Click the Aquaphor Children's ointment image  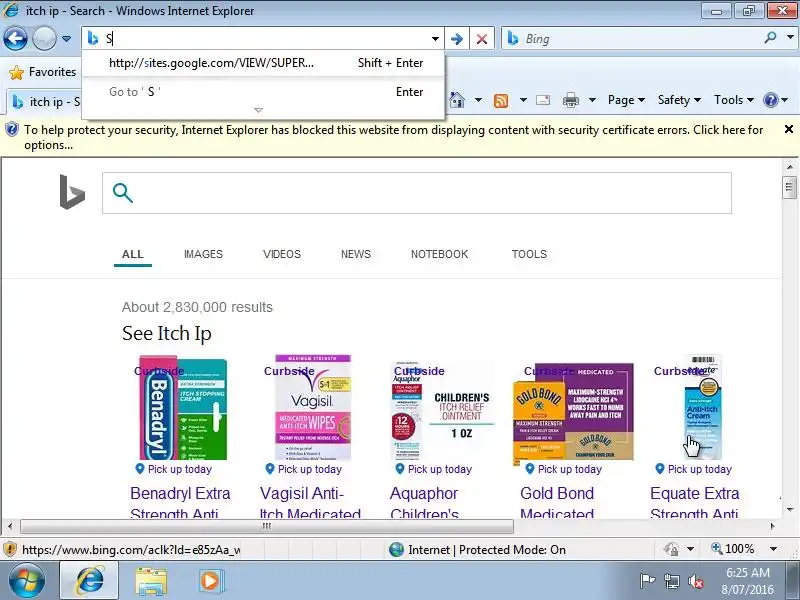click(443, 411)
